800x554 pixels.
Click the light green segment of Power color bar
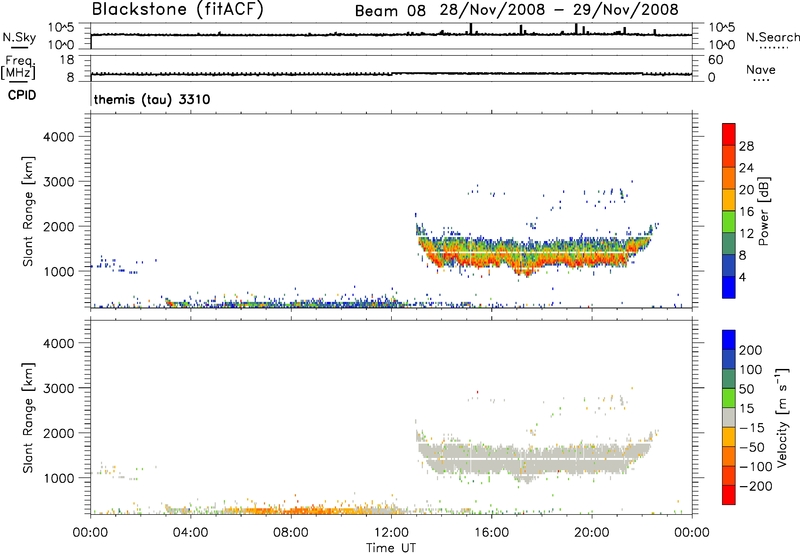tap(729, 222)
